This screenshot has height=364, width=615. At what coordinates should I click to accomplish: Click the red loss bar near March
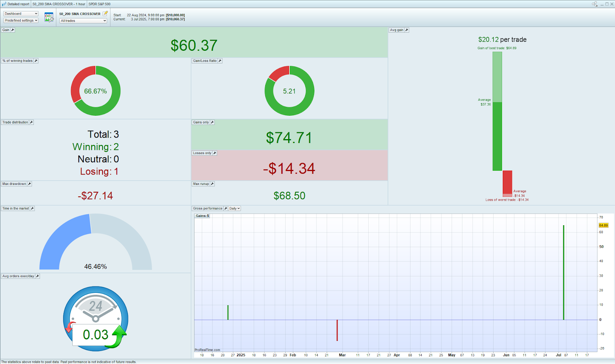pyautogui.click(x=337, y=330)
